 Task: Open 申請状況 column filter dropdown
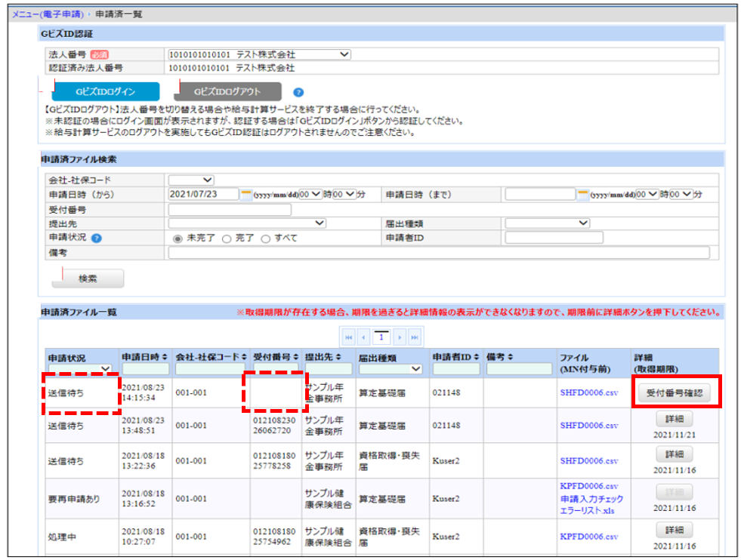click(80, 369)
